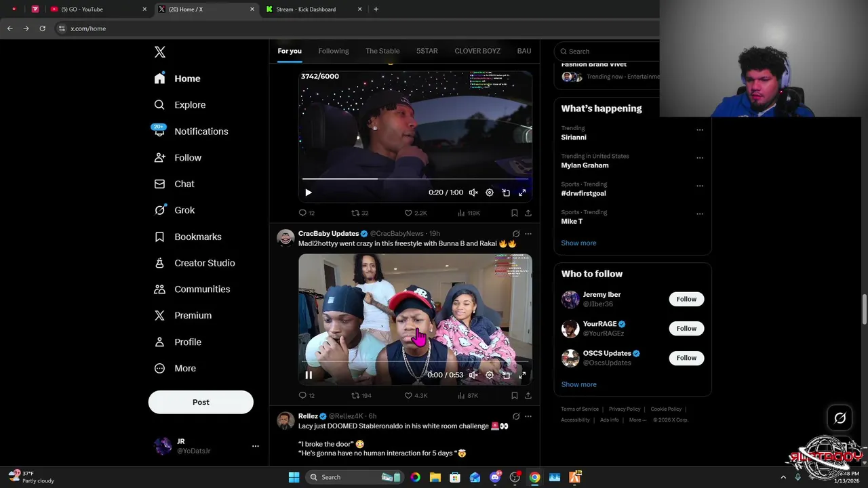Screen dimensions: 868x488
Task: Open the More menu in sidebar
Action: click(175, 369)
